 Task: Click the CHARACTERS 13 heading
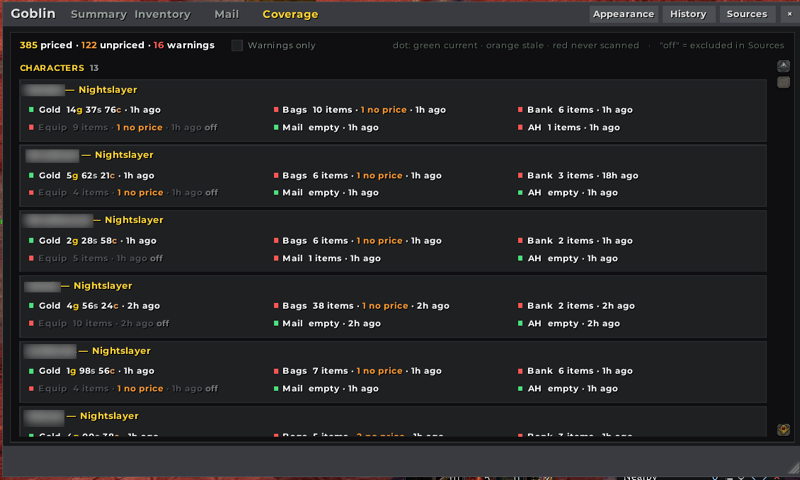[59, 68]
